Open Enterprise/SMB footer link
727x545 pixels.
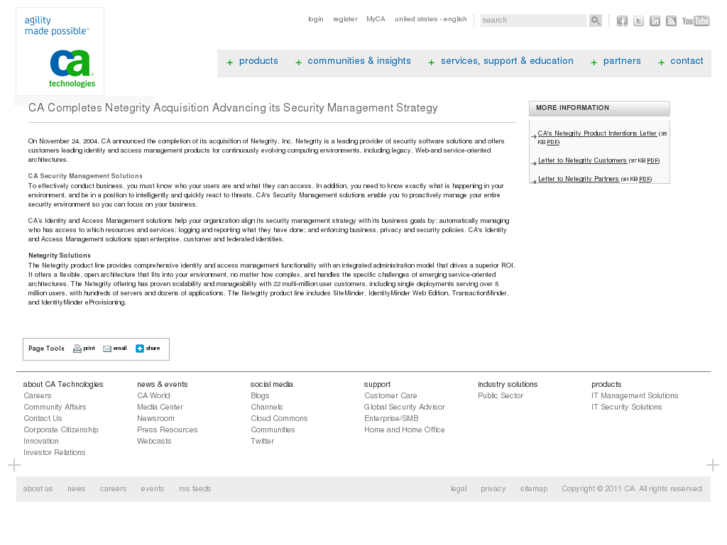point(391,418)
